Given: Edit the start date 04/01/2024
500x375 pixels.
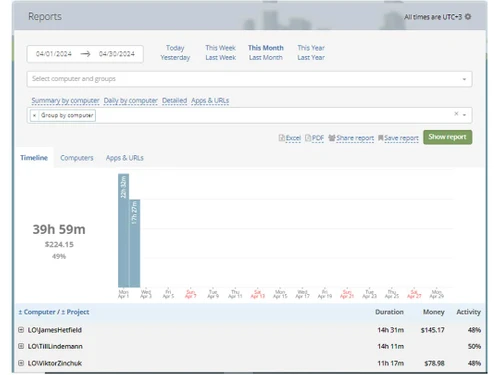Looking at the screenshot, I should pyautogui.click(x=54, y=54).
